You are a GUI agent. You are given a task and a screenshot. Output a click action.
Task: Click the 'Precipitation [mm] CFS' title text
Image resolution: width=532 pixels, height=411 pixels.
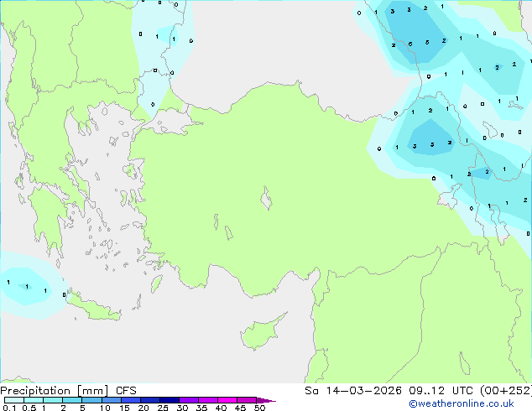68,391
